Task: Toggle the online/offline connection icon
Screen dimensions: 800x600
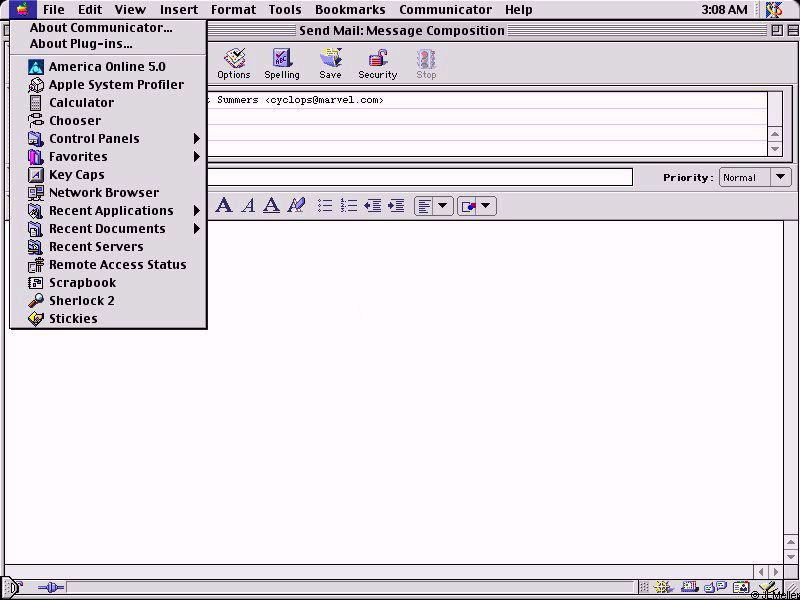Action: 51,588
